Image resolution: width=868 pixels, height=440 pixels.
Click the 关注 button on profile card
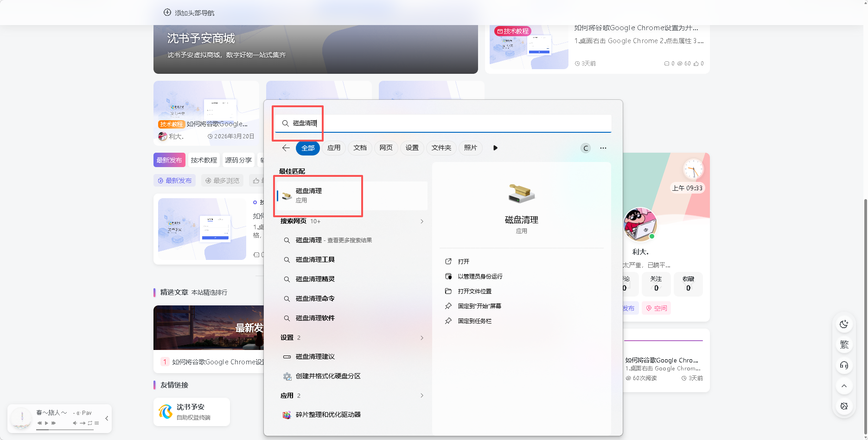point(656,284)
